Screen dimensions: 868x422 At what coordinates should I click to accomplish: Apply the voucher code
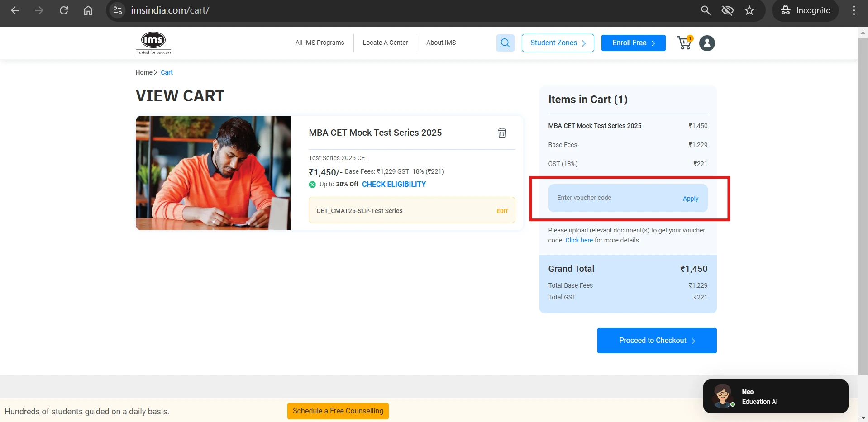690,199
